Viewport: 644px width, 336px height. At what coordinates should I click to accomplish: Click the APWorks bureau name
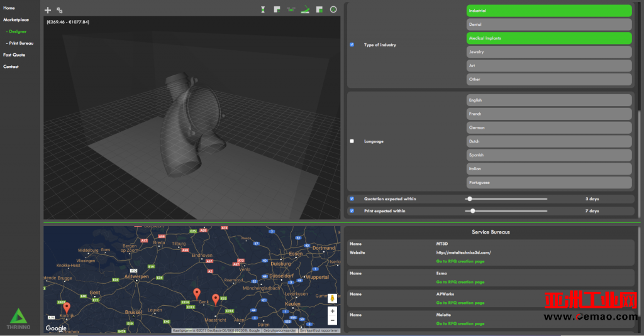[x=445, y=294]
